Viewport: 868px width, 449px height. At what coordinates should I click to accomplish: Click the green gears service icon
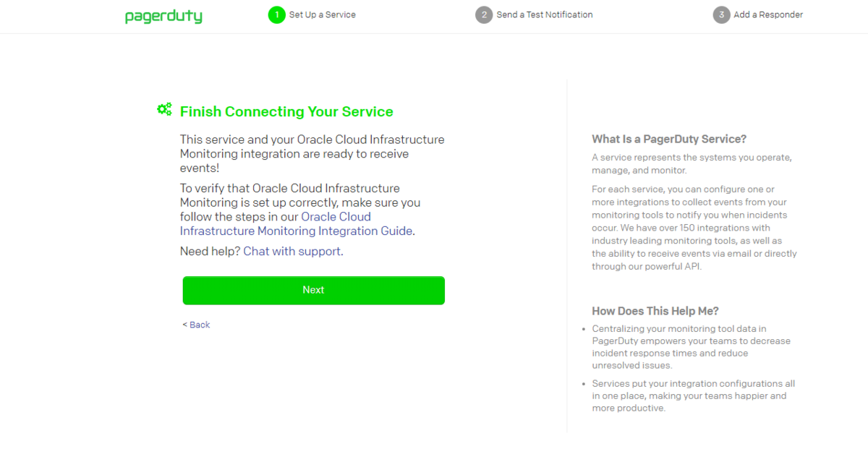click(x=164, y=109)
